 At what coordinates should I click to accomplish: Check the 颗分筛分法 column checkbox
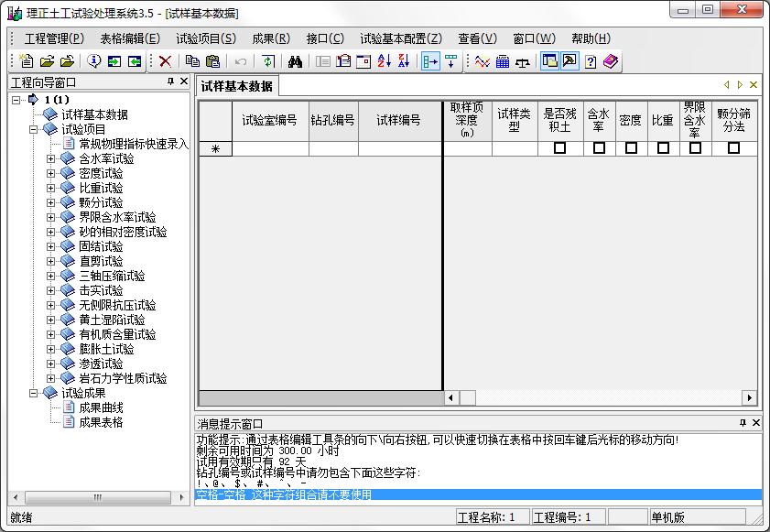tap(733, 147)
